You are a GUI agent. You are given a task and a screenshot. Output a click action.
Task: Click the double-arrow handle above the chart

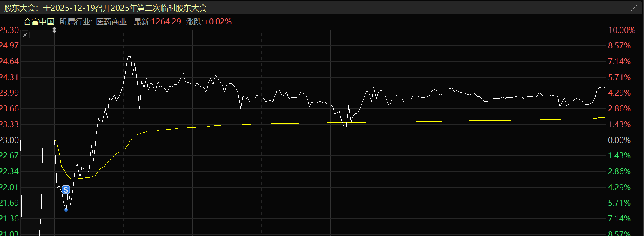pyautogui.click(x=54, y=30)
